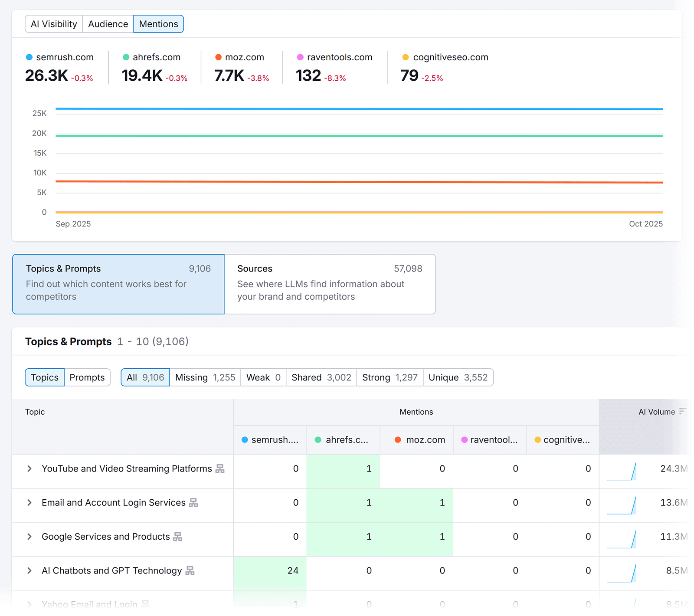This screenshot has height=616, width=694.
Task: Expand the AI Chatbots and GPT Technology topic
Action: [29, 570]
